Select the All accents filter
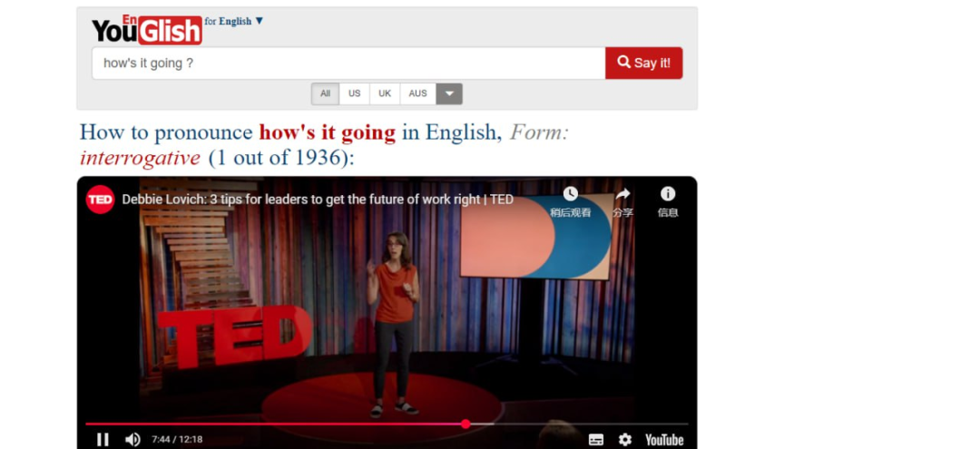 tap(325, 93)
